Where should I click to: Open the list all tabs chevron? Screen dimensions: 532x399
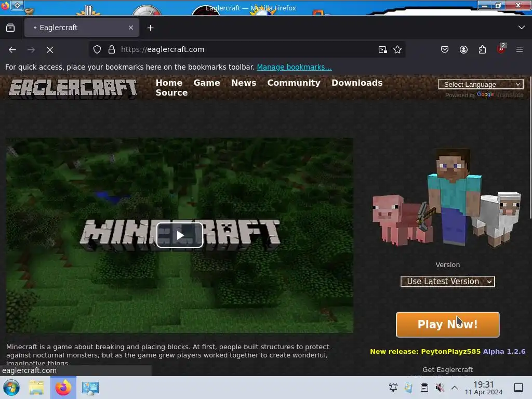pyautogui.click(x=521, y=28)
